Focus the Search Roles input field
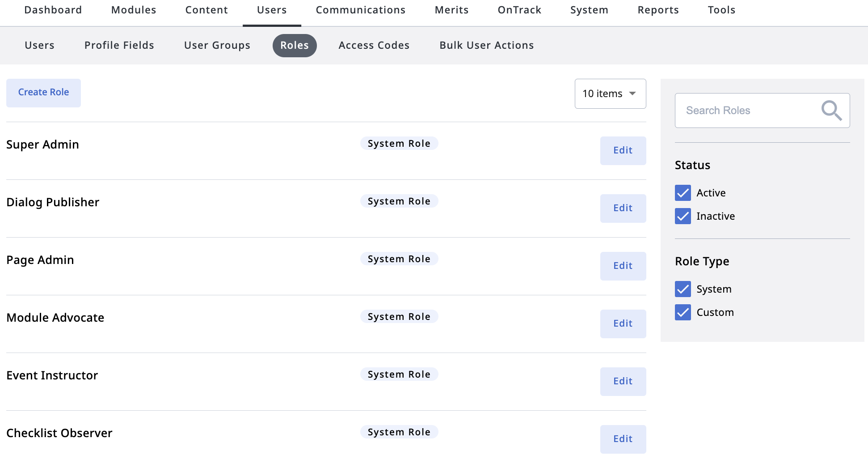868x468 pixels. [762, 111]
